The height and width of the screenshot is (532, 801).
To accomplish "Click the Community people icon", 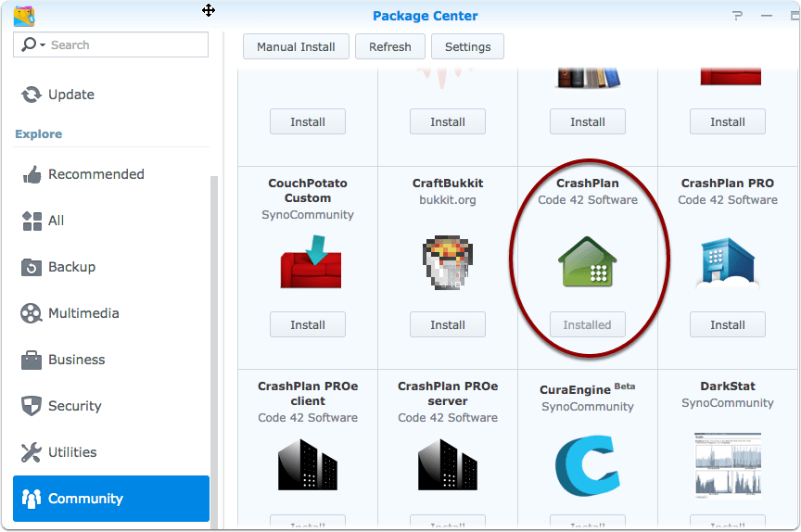I will tap(32, 499).
